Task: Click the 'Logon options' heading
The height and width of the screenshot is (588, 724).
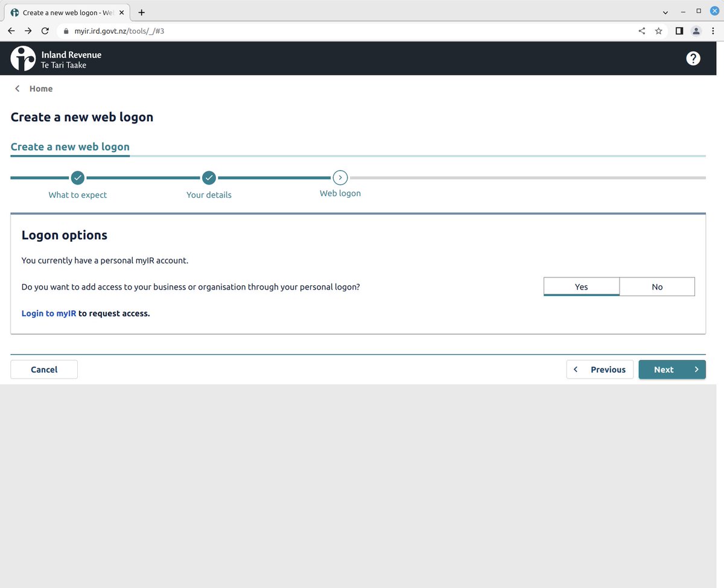Action: pos(65,235)
